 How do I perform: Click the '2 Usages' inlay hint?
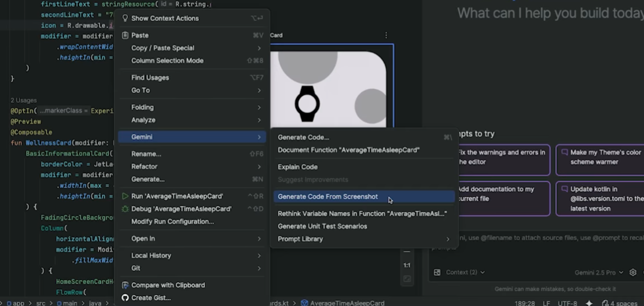pyautogui.click(x=24, y=100)
